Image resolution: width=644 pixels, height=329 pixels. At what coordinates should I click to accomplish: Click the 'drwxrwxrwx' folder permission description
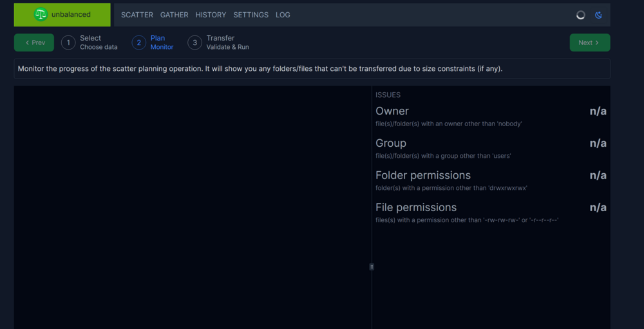point(451,188)
